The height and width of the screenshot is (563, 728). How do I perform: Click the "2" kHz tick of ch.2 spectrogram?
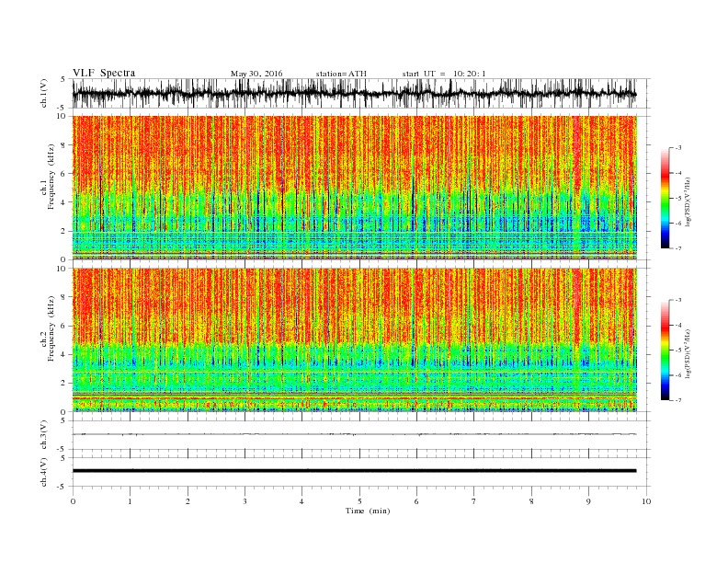point(63,383)
